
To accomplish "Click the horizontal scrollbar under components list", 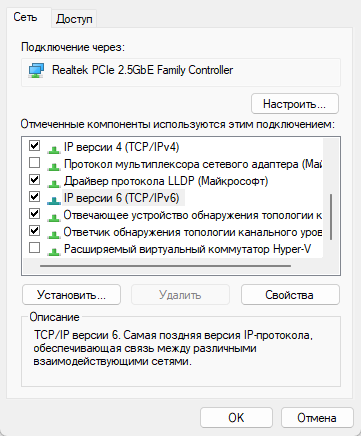I will pos(165,266).
